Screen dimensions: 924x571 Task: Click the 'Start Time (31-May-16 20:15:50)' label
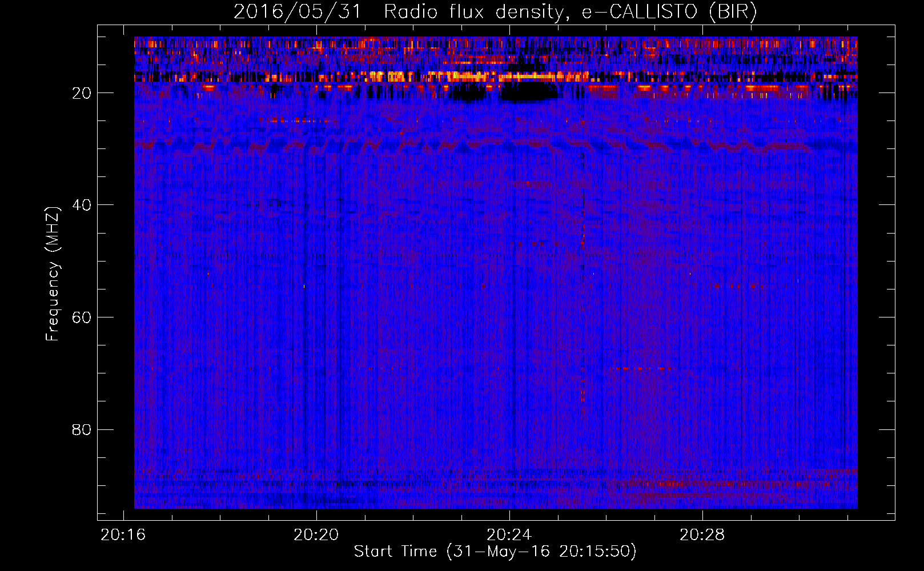coord(495,552)
